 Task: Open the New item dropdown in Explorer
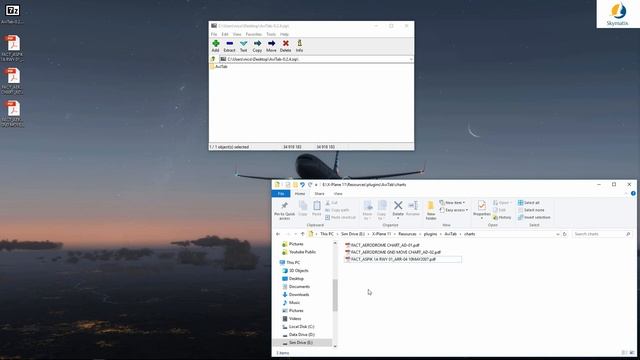(x=452, y=203)
